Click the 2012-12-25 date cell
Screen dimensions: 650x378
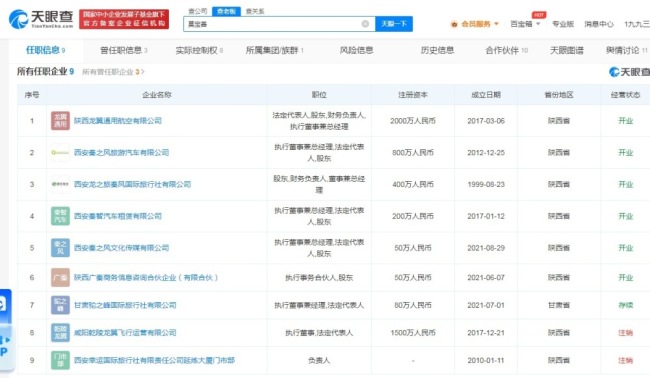click(486, 153)
